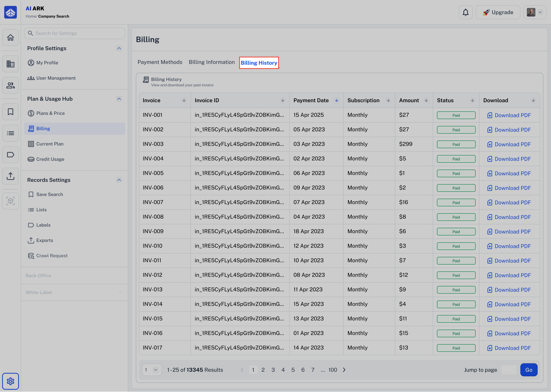Open the notifications bell
Image resolution: width=551 pixels, height=392 pixels.
click(465, 12)
